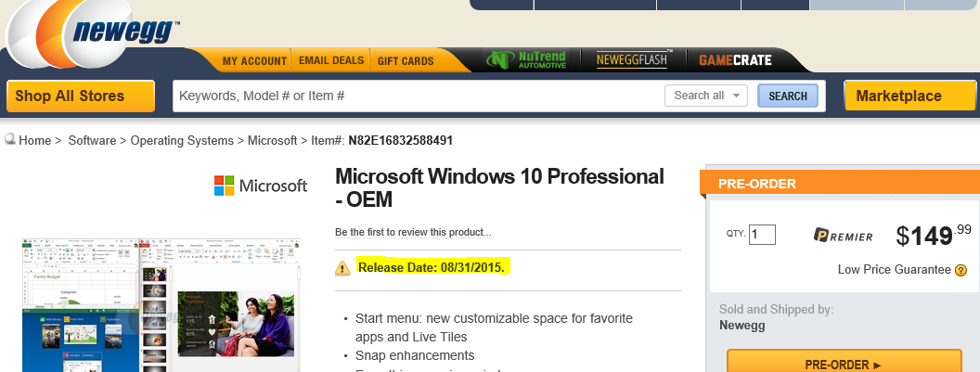Go to Microsoft breadcrumb link
Screen dimensions: 980x372
[x=273, y=141]
